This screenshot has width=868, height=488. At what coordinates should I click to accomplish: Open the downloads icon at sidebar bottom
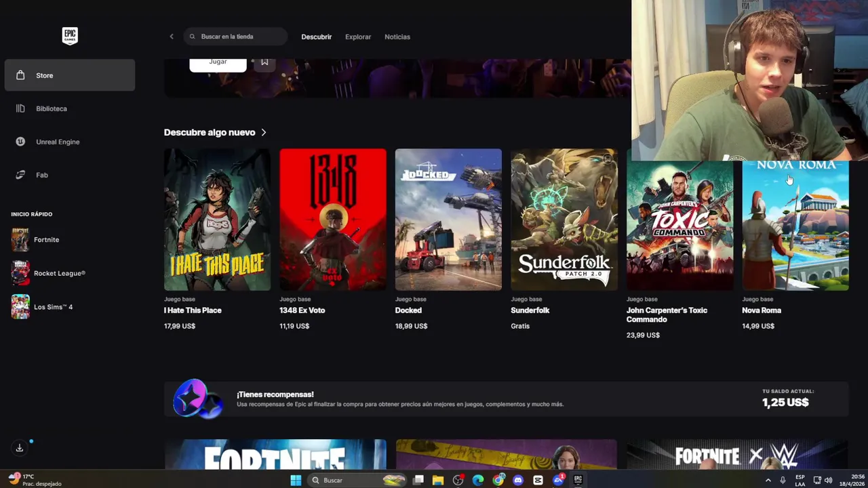pos(20,448)
